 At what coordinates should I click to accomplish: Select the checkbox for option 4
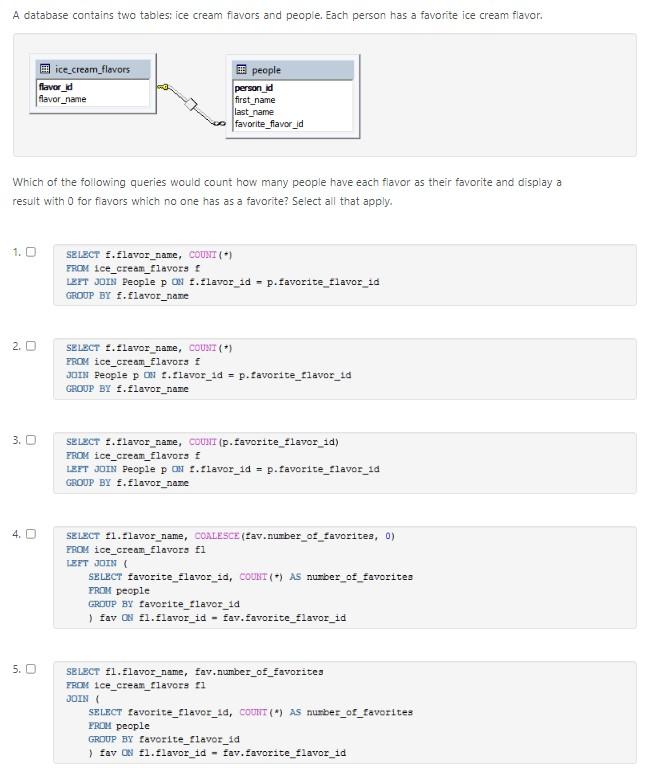click(31, 534)
